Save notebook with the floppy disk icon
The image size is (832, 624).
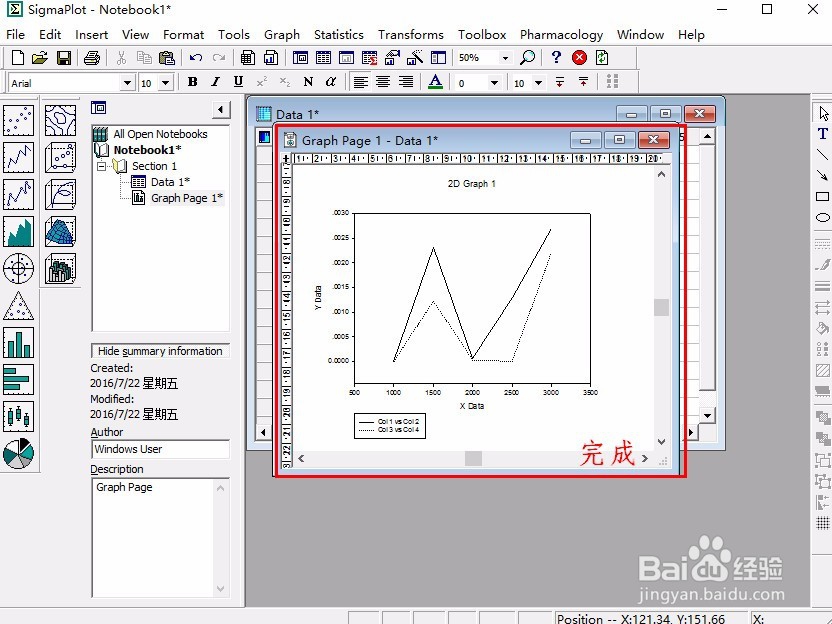coord(64,57)
